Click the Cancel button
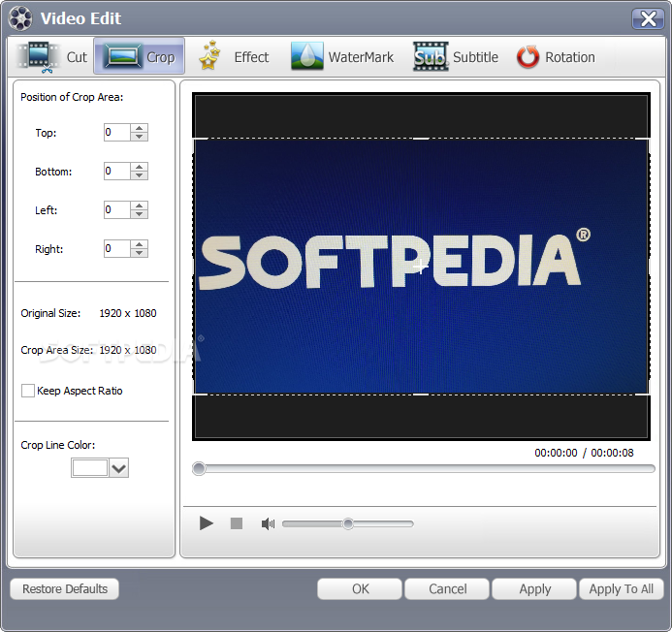 pos(447,588)
